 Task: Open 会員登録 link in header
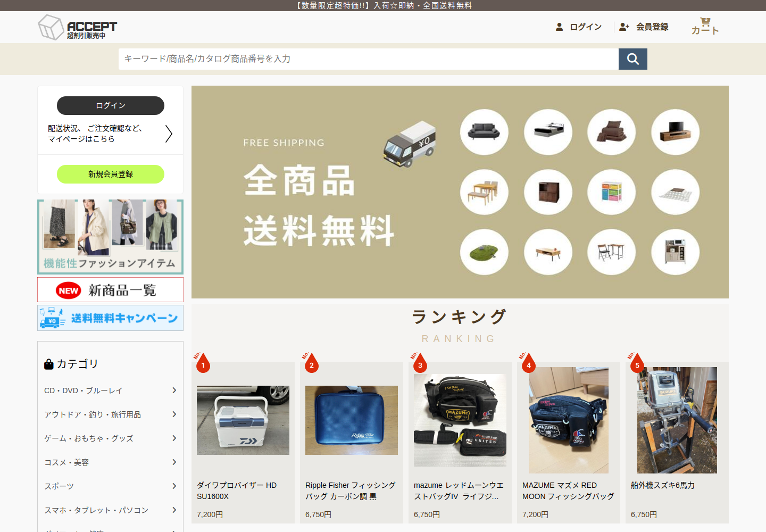pyautogui.click(x=644, y=27)
